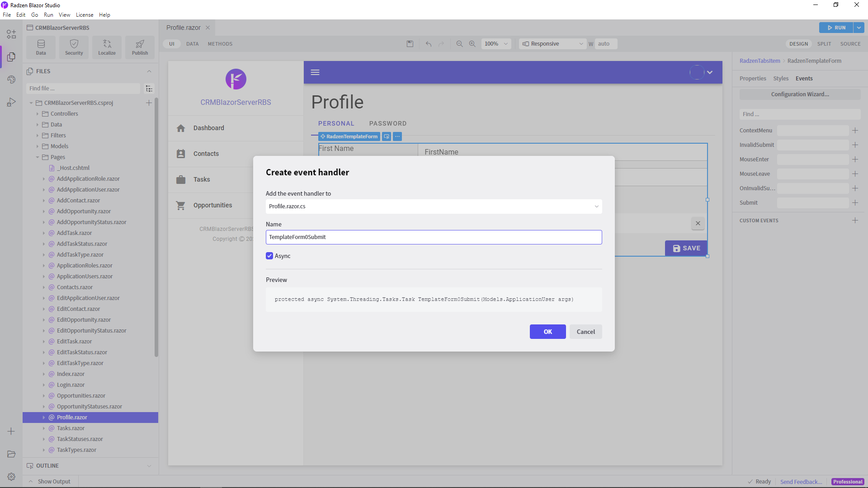Open the Responsive viewport dropdown
This screenshot has height=488, width=868.
[552, 44]
